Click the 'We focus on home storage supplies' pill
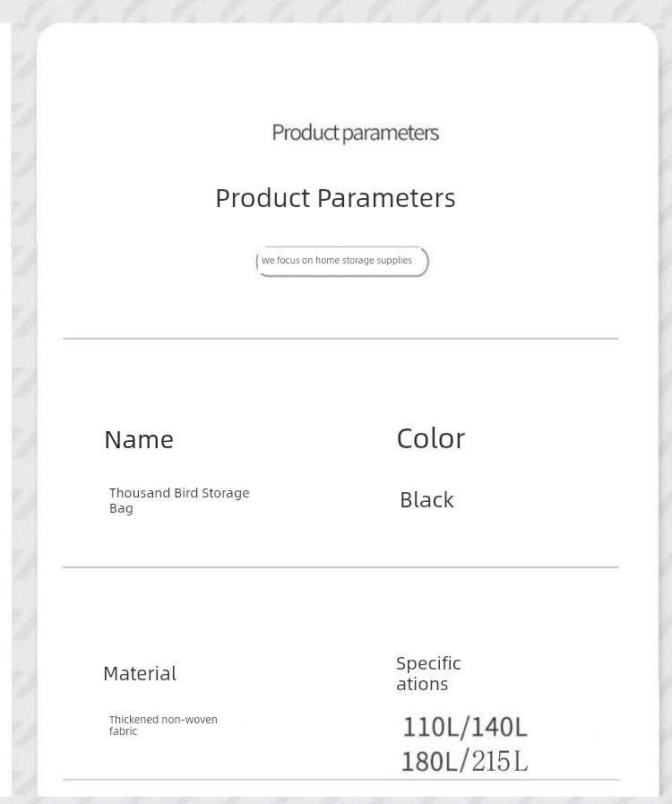The width and height of the screenshot is (672, 804). 341,261
